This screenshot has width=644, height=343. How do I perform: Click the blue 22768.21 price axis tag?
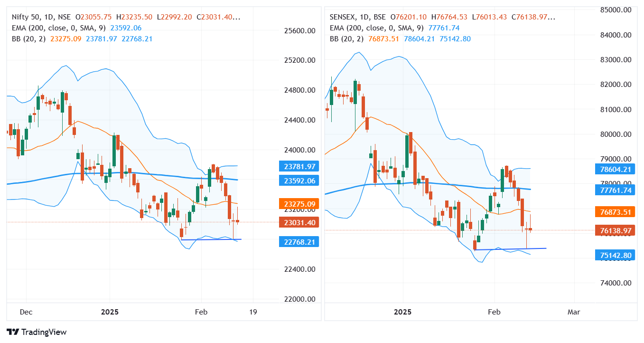[299, 242]
